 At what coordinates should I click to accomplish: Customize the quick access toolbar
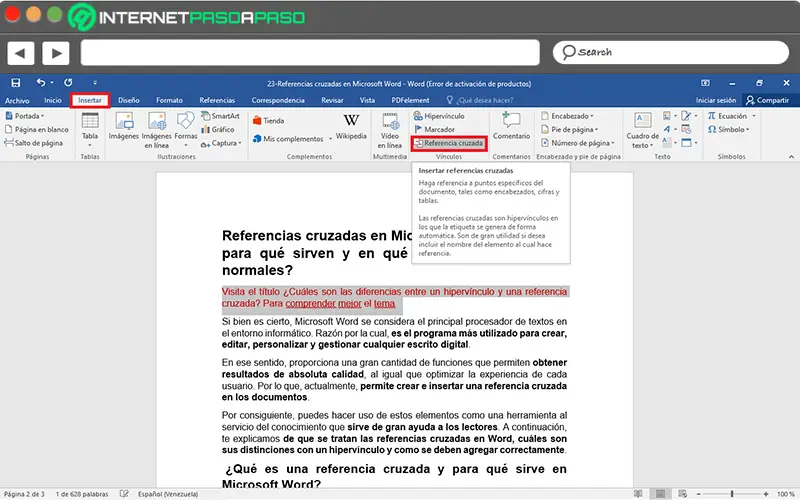(95, 83)
